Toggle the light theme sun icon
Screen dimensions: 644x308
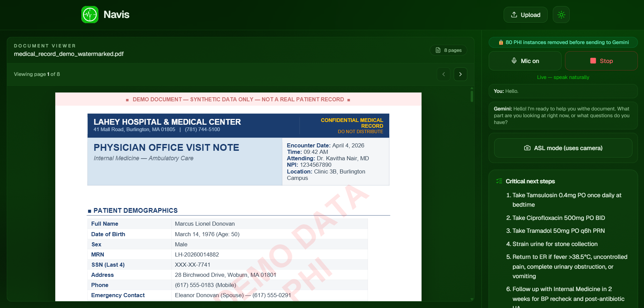click(561, 15)
